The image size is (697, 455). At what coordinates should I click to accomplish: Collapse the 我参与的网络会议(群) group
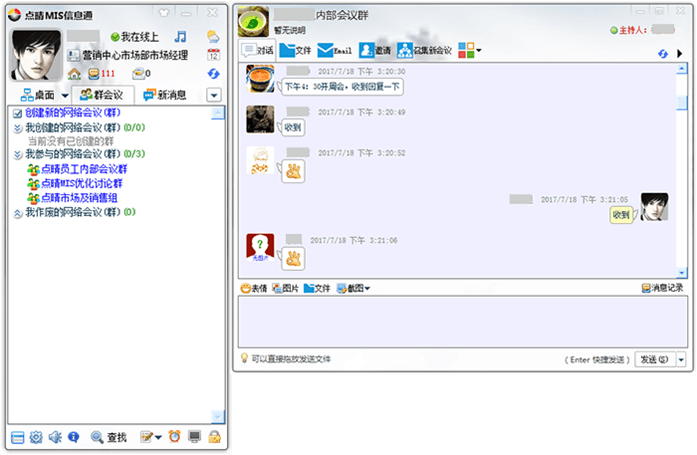(18, 155)
